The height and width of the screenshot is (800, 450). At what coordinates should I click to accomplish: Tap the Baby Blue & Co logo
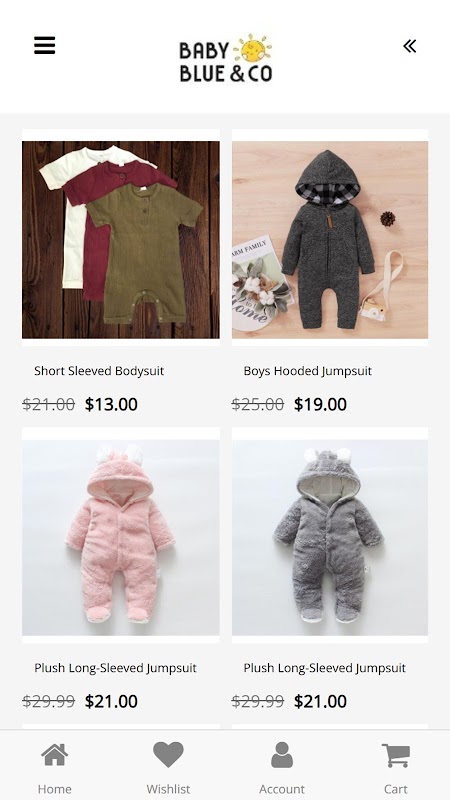[x=226, y=58]
